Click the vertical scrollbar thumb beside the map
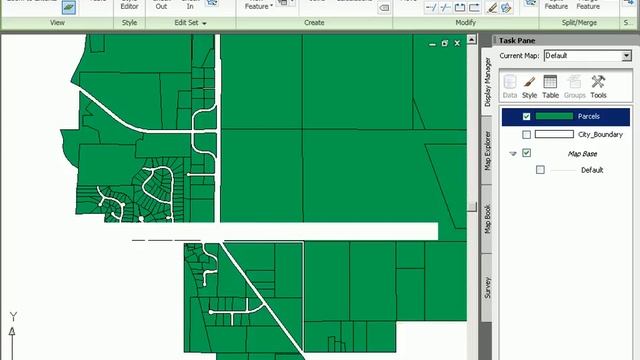The image size is (640, 360). pyautogui.click(x=472, y=207)
